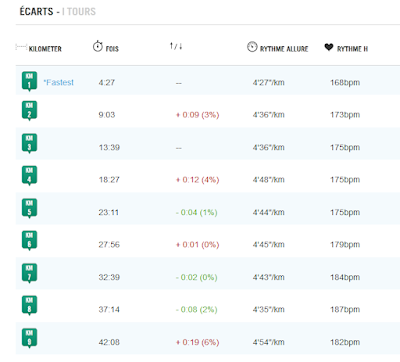The height and width of the screenshot is (362, 400).
Task: Select the FOIS column header
Action: [112, 49]
